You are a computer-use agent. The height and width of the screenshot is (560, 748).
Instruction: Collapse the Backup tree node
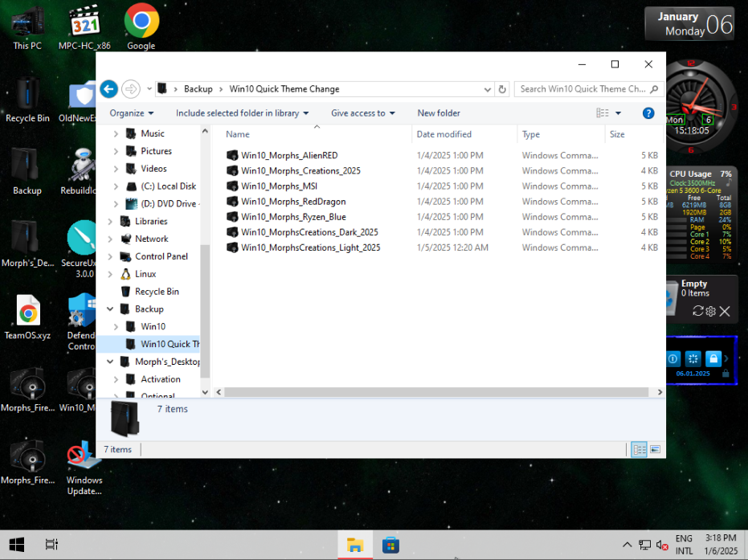pos(110,309)
